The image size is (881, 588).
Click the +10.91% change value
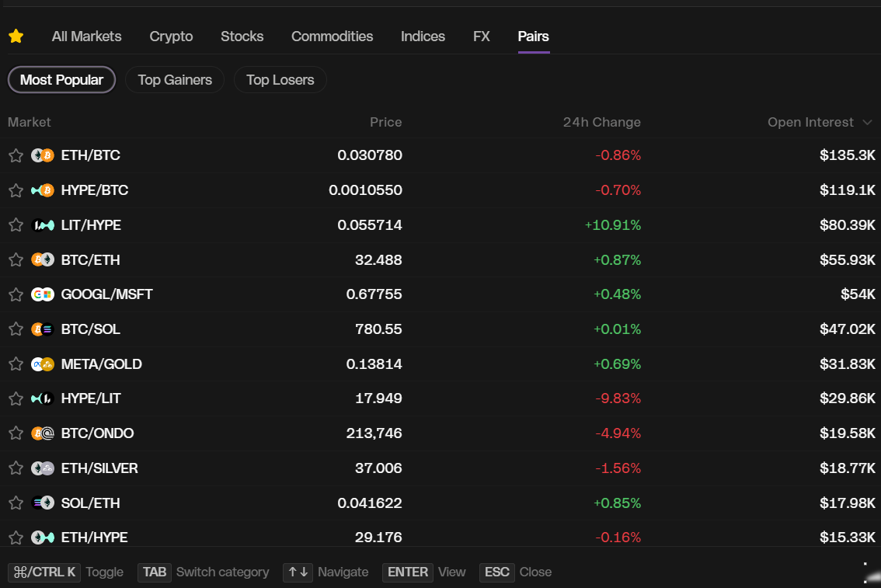point(613,225)
